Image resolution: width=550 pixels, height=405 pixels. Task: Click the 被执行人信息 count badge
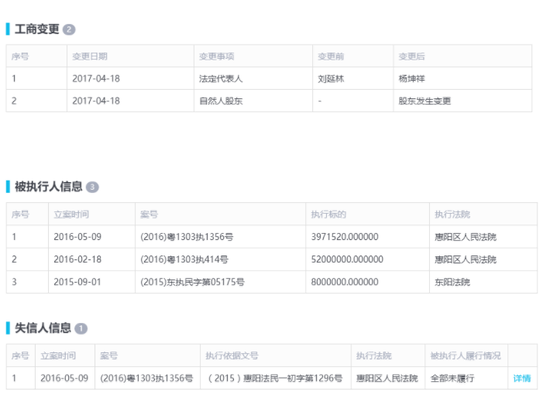tap(92, 187)
